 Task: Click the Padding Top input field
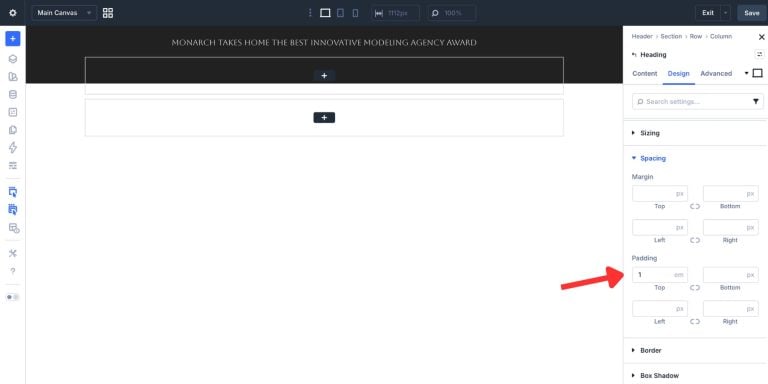[x=660, y=275]
